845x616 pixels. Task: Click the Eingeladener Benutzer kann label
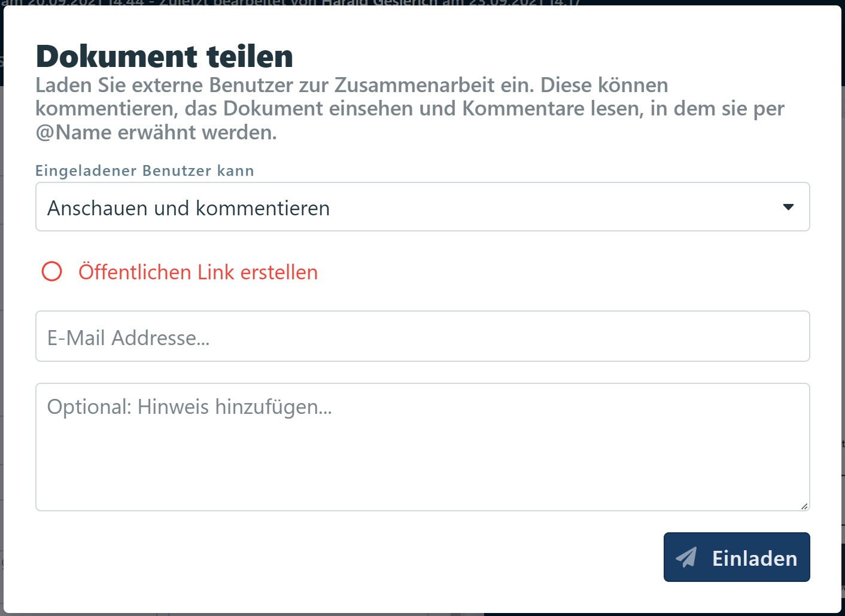(145, 170)
